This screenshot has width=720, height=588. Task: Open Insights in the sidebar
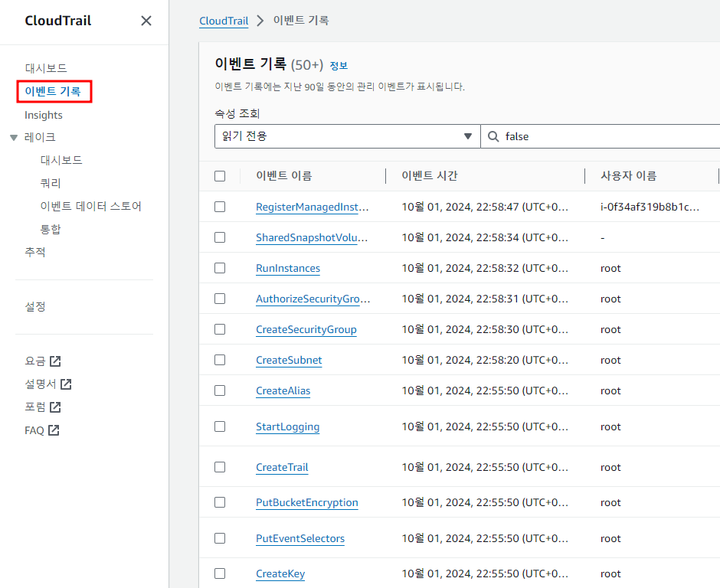44,115
